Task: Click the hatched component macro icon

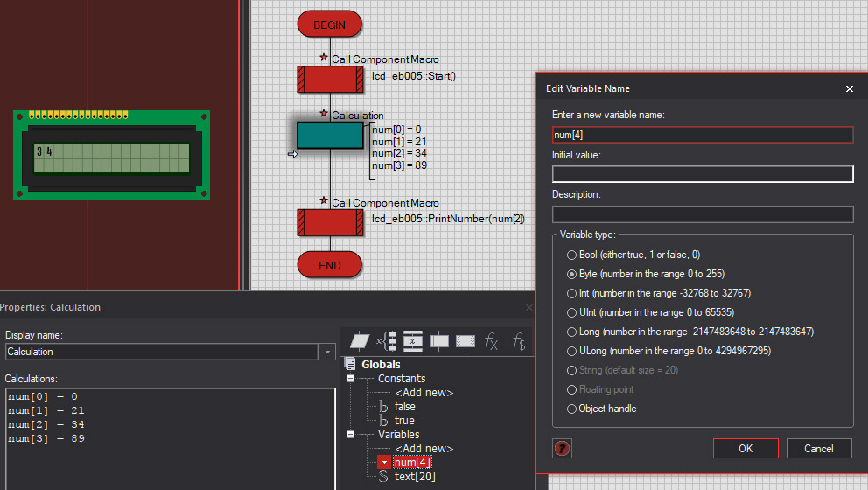Action: coord(465,341)
